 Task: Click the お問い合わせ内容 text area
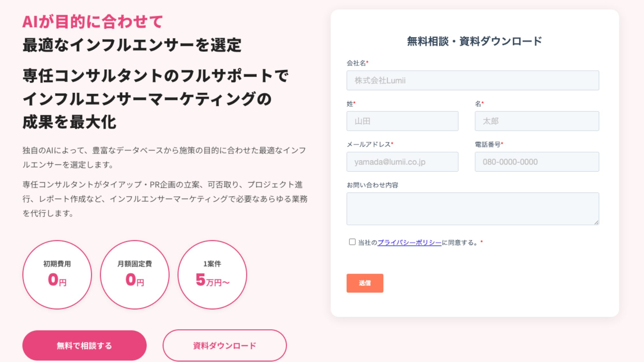click(473, 209)
